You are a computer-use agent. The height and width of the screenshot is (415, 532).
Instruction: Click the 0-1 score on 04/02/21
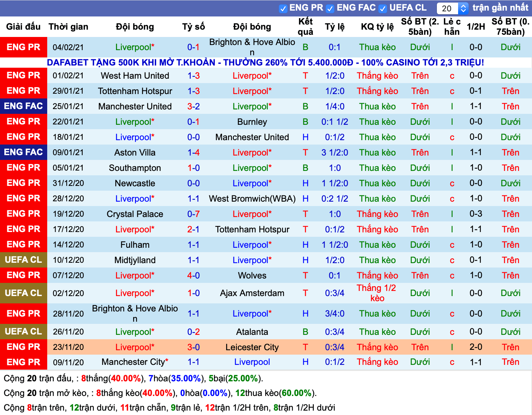194,47
